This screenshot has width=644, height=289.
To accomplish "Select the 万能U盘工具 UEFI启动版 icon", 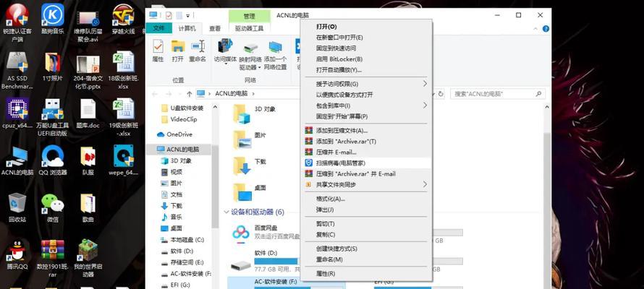I will coord(53,117).
